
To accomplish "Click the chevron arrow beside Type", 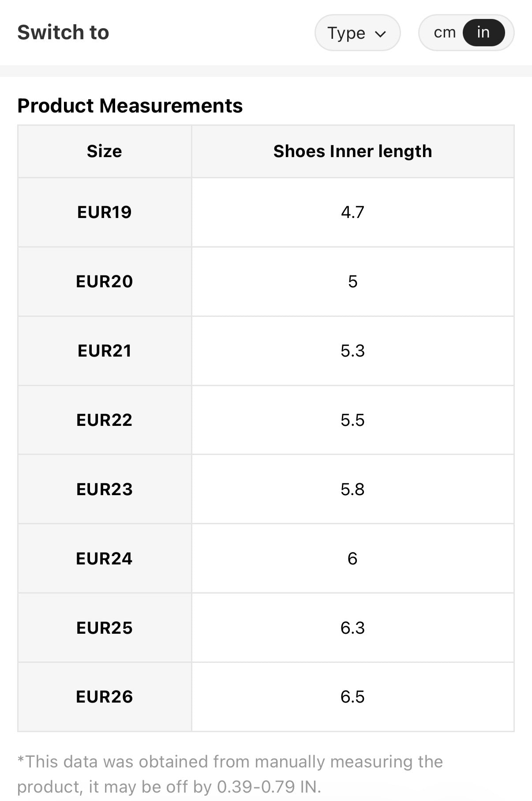I will (380, 34).
